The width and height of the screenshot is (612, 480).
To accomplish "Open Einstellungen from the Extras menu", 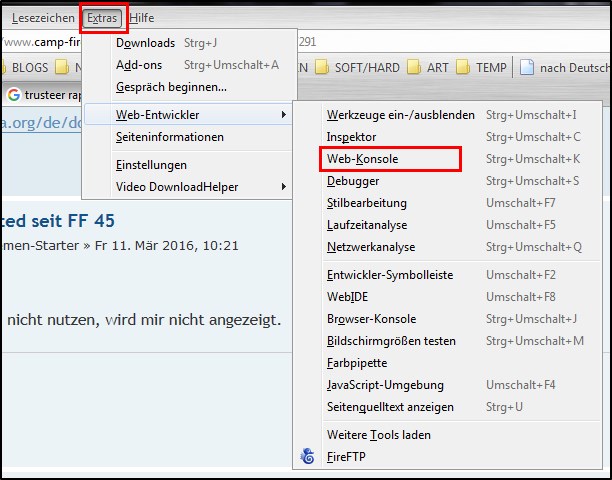I will click(x=151, y=164).
